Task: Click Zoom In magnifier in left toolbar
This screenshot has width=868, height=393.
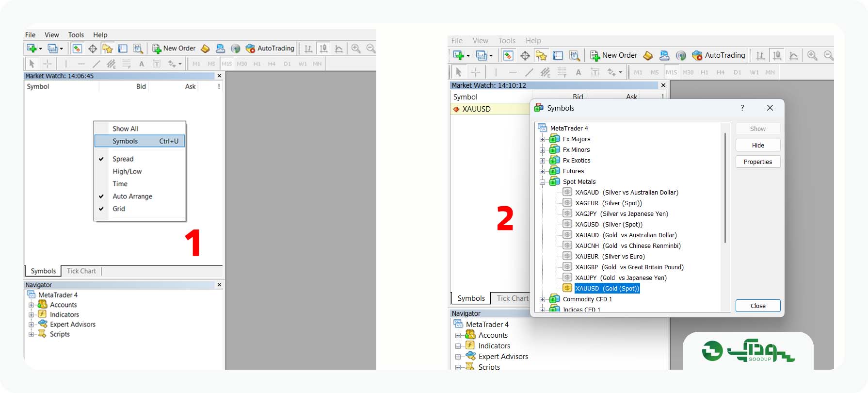Action: click(356, 49)
